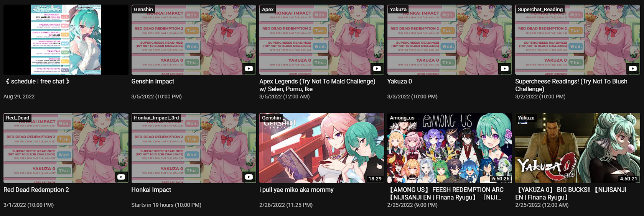Select the Honkai_Impact_3rd tag label
The image size is (644, 216).
click(156, 118)
